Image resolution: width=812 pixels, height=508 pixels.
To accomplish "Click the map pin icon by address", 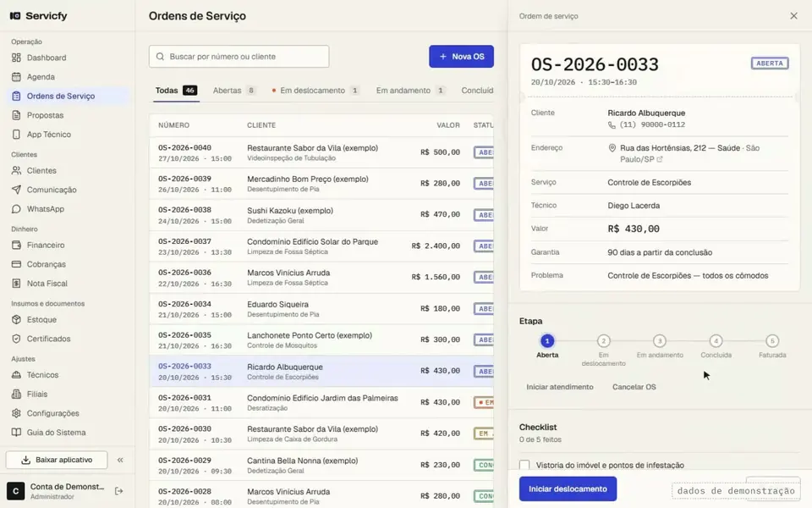I will tap(612, 148).
